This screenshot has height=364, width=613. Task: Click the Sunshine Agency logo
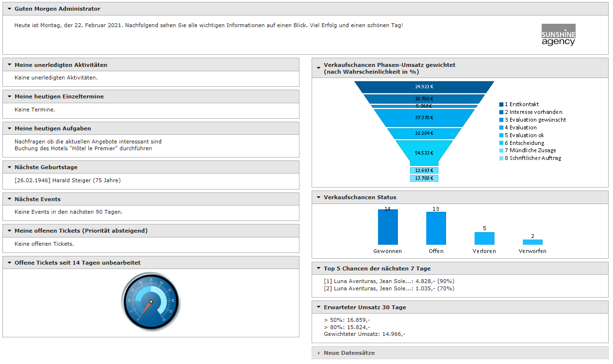[558, 35]
